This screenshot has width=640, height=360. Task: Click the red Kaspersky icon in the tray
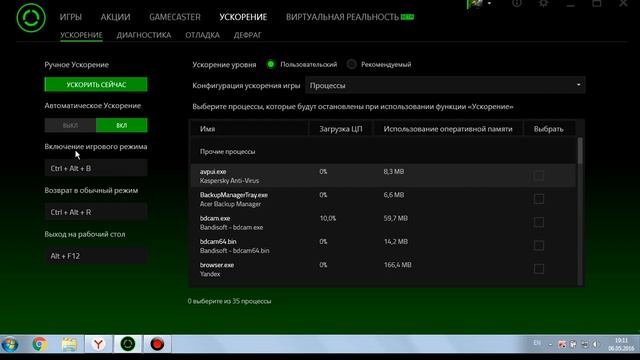[562, 344]
